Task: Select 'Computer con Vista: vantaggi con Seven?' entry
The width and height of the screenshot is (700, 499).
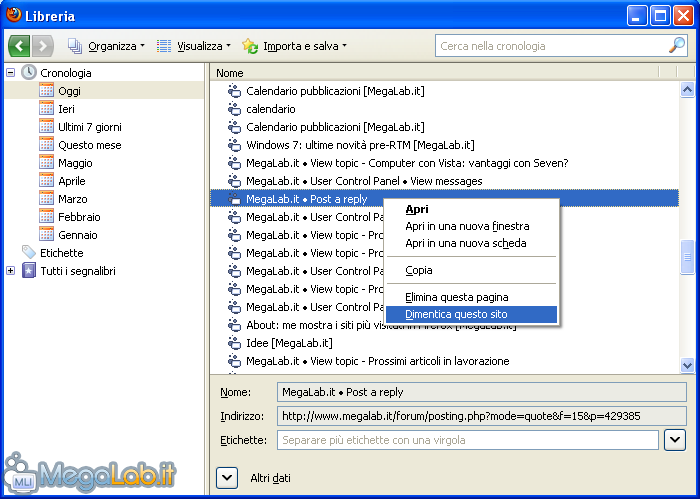Action: pos(407,163)
